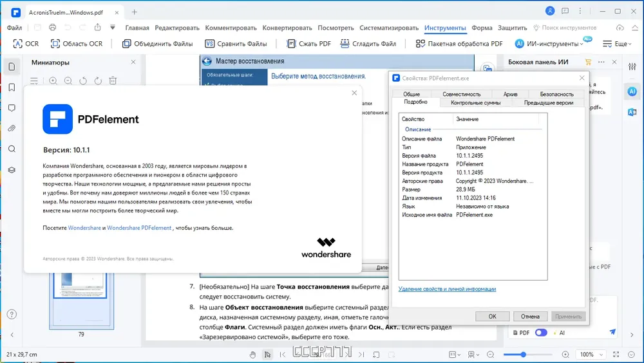Click the cloud upload icon
The height and width of the screenshot is (363, 644).
coord(620,28)
